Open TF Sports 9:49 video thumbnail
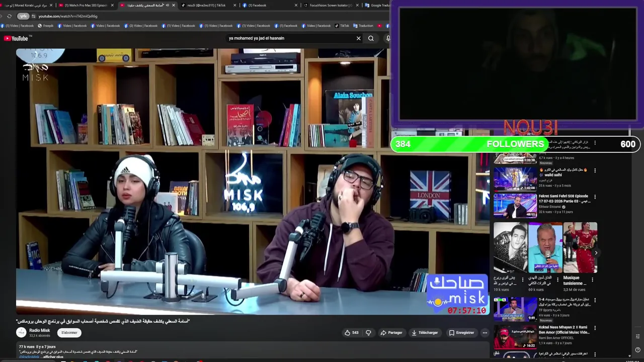The height and width of the screenshot is (362, 644). pyautogui.click(x=515, y=309)
